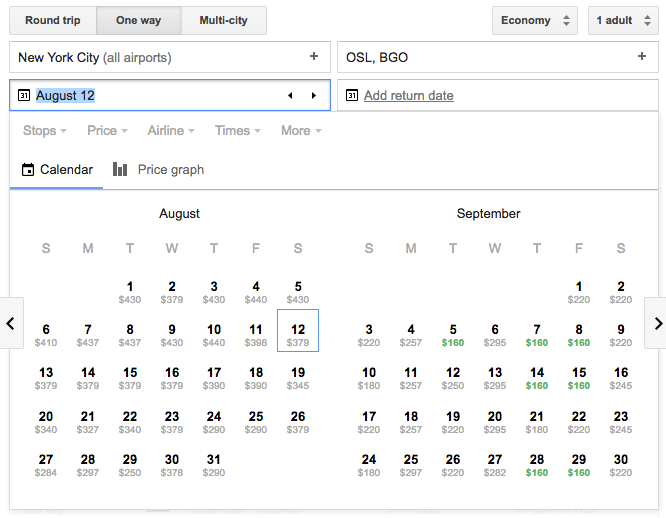
Task: Switch to the Price graph tab
Action: click(159, 170)
